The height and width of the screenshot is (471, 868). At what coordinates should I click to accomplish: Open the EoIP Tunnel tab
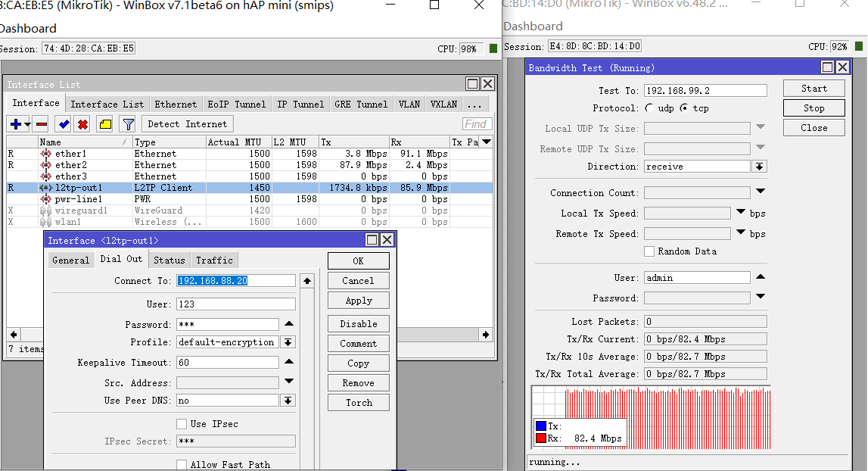point(236,104)
